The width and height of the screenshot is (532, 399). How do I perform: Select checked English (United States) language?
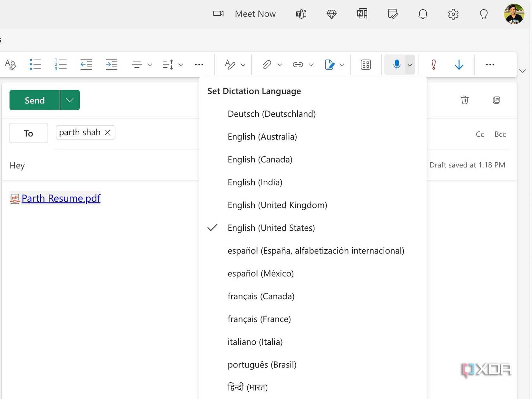point(313,228)
